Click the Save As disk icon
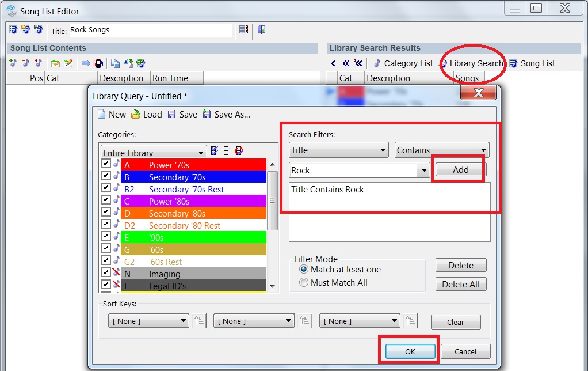Screen dimensions: 588x371 pos(207,115)
